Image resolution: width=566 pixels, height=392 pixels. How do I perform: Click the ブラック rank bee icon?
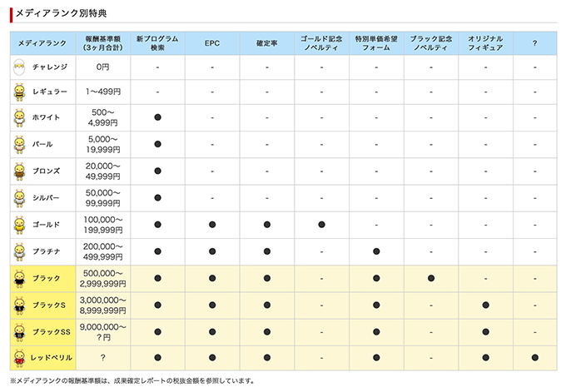click(x=19, y=279)
